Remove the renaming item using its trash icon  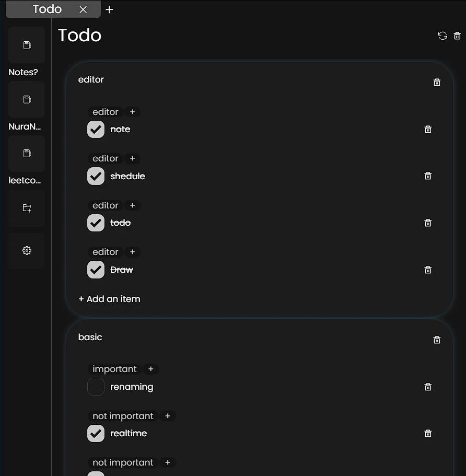(427, 387)
